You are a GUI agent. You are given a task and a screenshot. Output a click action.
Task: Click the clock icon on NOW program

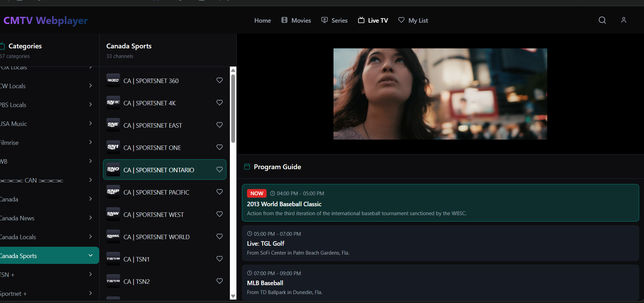pos(272,193)
